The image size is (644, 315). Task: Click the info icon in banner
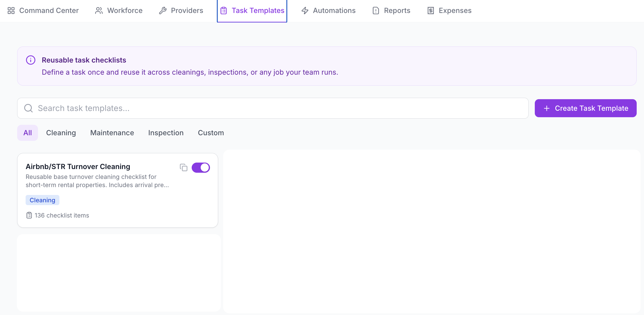[x=31, y=60]
